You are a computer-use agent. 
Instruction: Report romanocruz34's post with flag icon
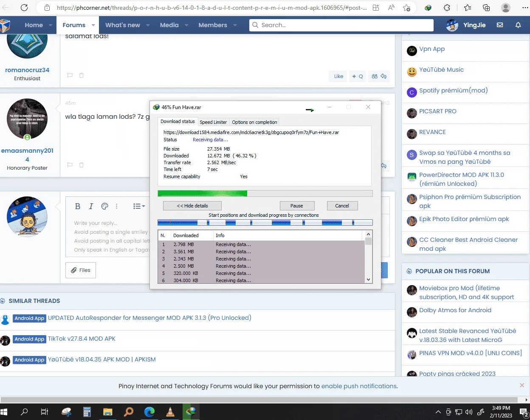[x=70, y=76]
